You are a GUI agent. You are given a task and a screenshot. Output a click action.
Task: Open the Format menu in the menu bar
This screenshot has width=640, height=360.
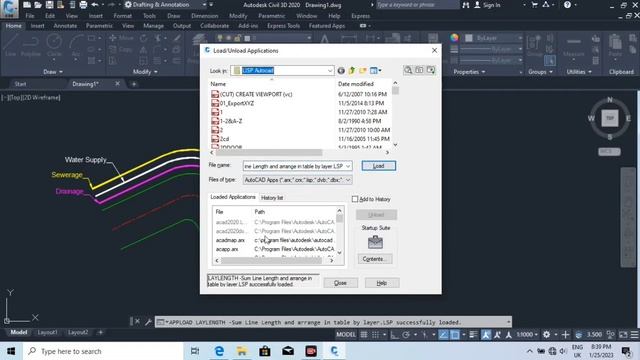(x=122, y=16)
